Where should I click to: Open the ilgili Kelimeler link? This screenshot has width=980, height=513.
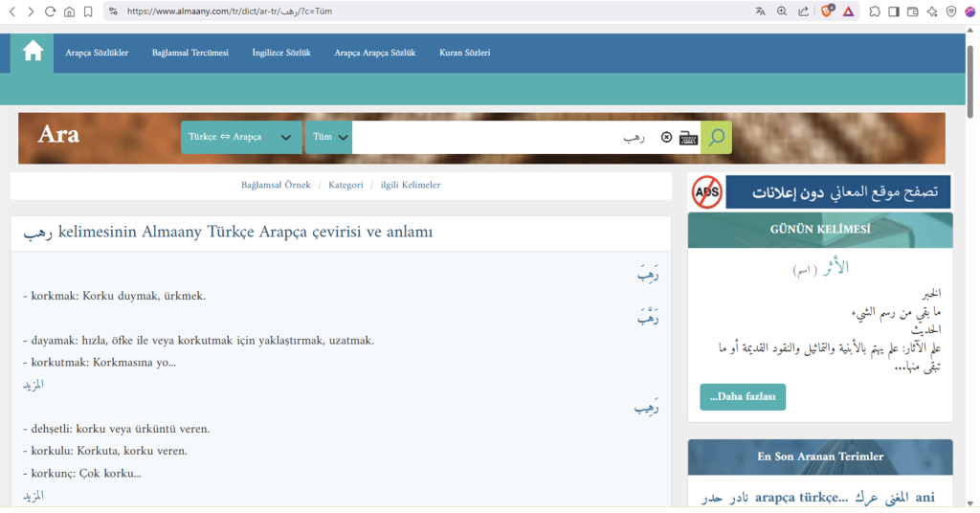(411, 185)
